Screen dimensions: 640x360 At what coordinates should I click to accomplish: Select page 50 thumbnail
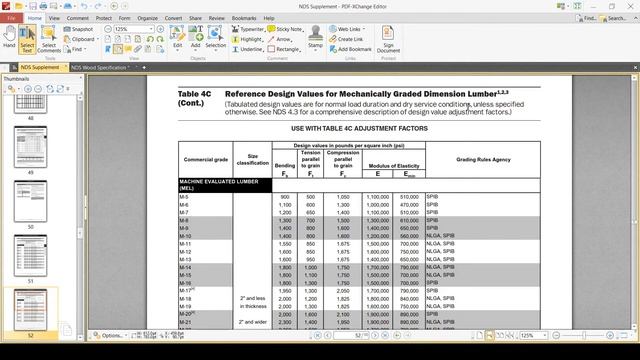pyautogui.click(x=31, y=201)
